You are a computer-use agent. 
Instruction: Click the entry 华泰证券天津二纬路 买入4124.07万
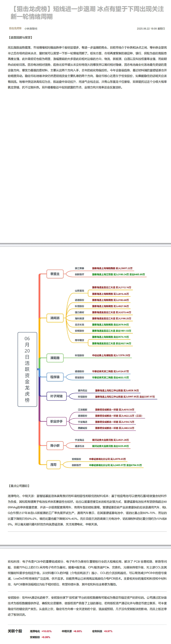pyautogui.click(x=110, y=371)
